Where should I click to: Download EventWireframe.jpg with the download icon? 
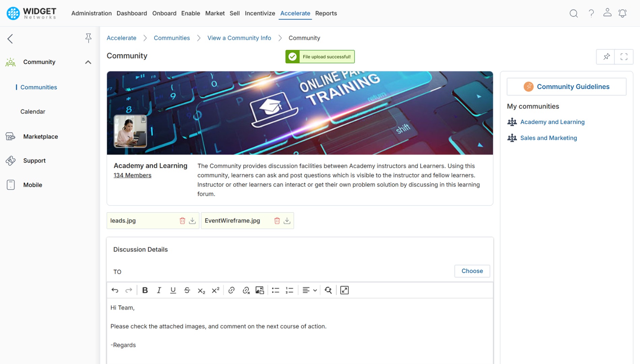tap(287, 220)
